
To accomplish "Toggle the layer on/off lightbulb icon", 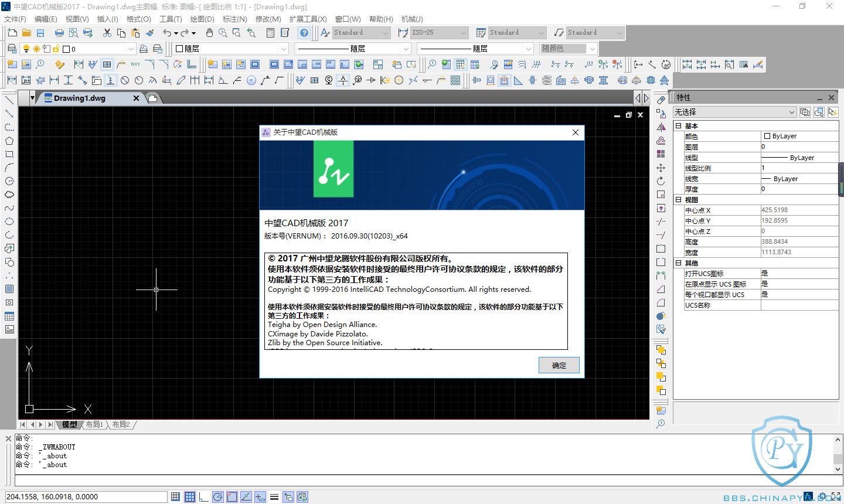I will (26, 49).
